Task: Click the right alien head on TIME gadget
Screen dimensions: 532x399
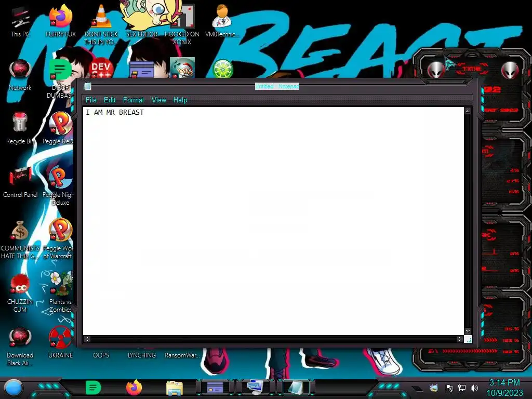Action: click(510, 70)
